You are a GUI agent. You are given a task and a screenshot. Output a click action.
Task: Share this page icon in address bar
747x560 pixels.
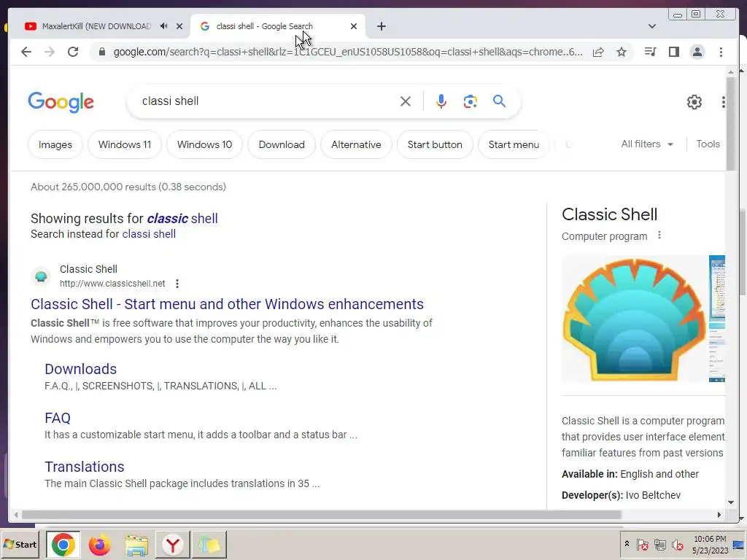598,52
